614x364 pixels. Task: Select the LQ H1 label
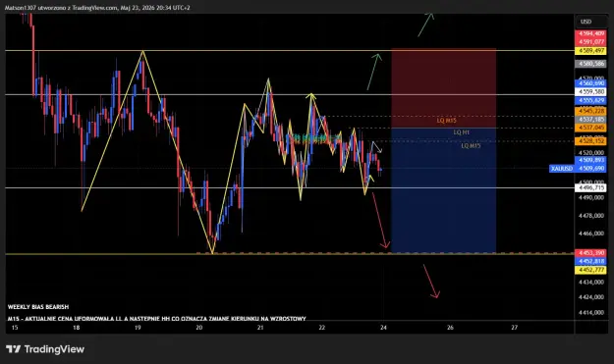(x=462, y=132)
